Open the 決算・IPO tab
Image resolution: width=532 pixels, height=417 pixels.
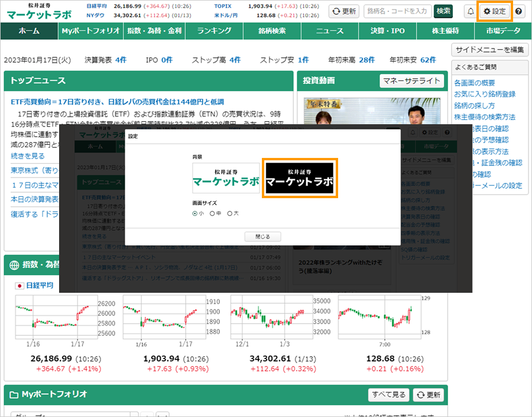pyautogui.click(x=387, y=31)
